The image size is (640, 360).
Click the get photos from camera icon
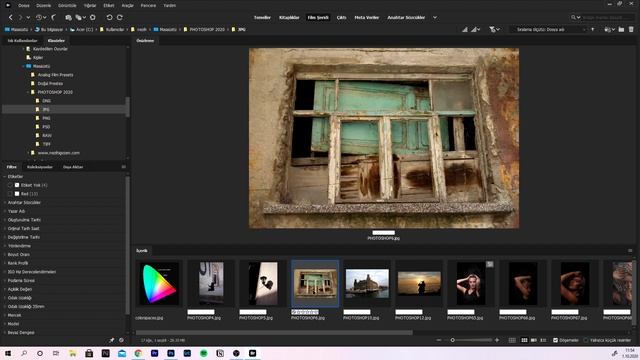click(68, 18)
